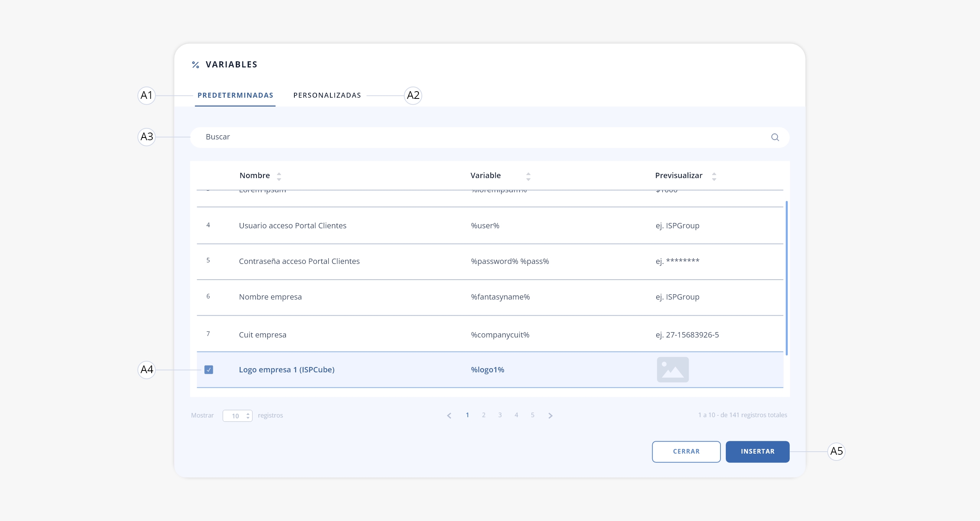This screenshot has height=521, width=980.
Task: Sort by the Nombre column arrows
Action: pyautogui.click(x=279, y=176)
